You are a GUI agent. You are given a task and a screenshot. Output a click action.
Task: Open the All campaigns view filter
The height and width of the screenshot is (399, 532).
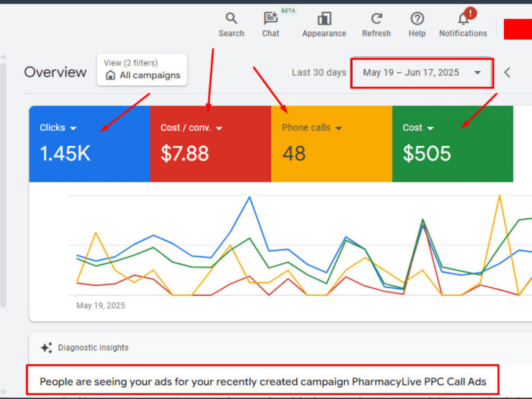pos(142,70)
